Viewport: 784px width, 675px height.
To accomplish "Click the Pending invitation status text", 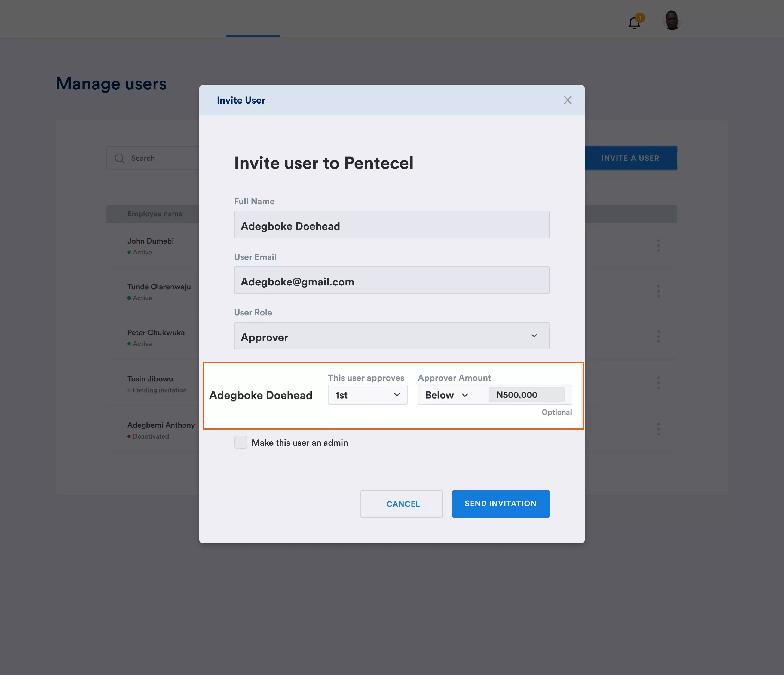I will pyautogui.click(x=160, y=390).
